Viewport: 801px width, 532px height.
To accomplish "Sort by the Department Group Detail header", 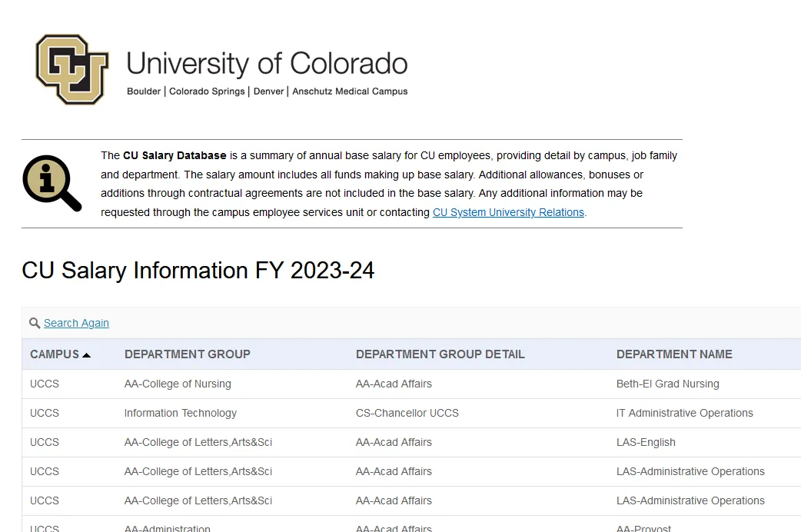I will tap(440, 354).
